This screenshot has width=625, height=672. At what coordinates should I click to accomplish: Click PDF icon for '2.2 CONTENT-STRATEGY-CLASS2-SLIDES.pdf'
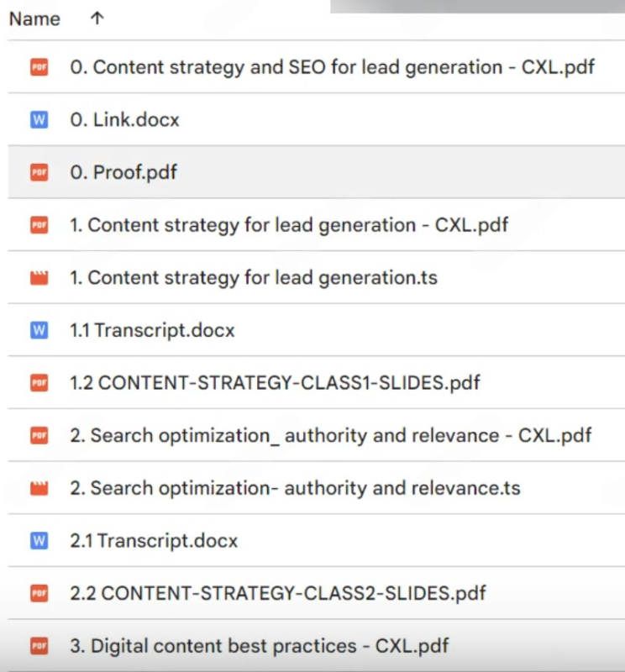pyautogui.click(x=39, y=593)
